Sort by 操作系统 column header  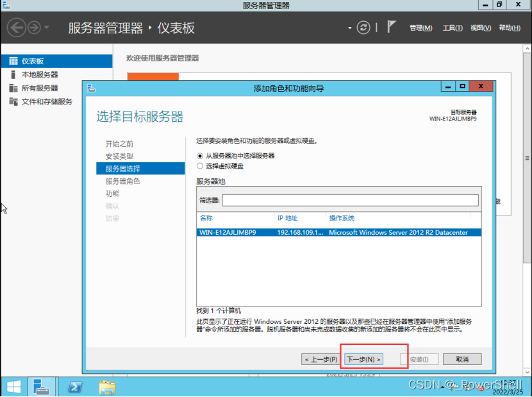pos(342,218)
